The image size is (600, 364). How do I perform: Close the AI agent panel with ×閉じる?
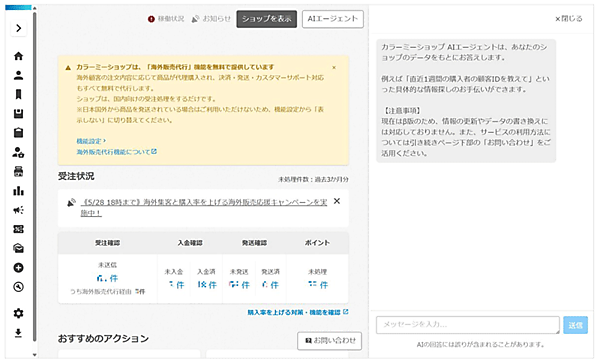point(569,19)
